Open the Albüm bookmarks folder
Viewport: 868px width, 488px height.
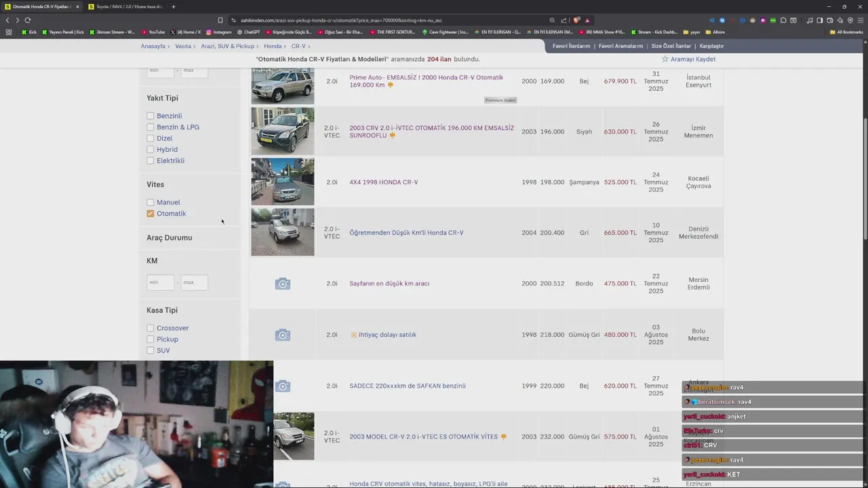click(x=715, y=32)
